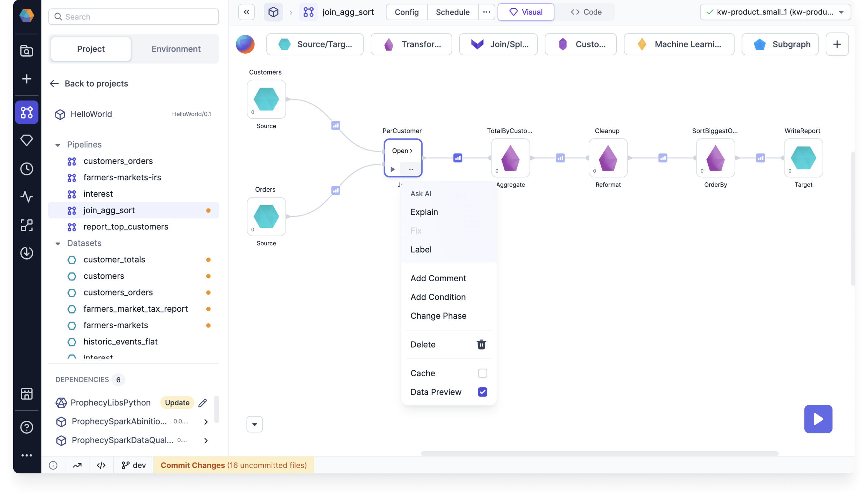Click the large run pipeline play button

click(818, 419)
